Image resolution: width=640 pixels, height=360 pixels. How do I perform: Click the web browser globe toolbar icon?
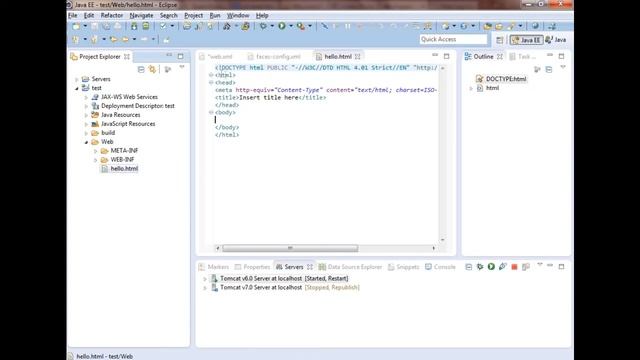pos(535,26)
